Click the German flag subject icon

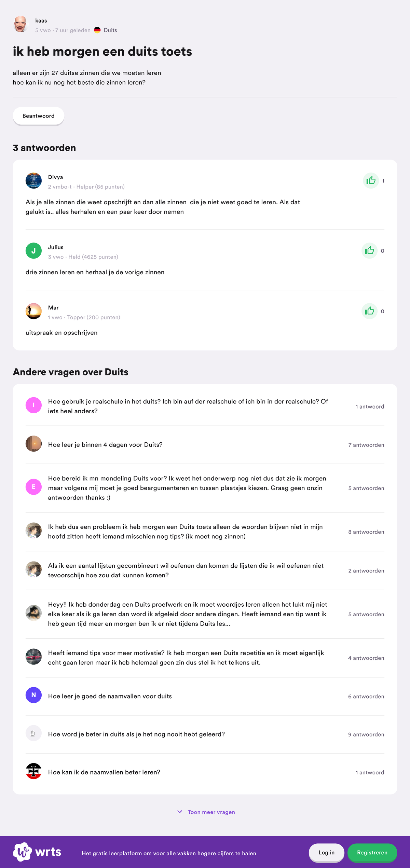tap(97, 30)
